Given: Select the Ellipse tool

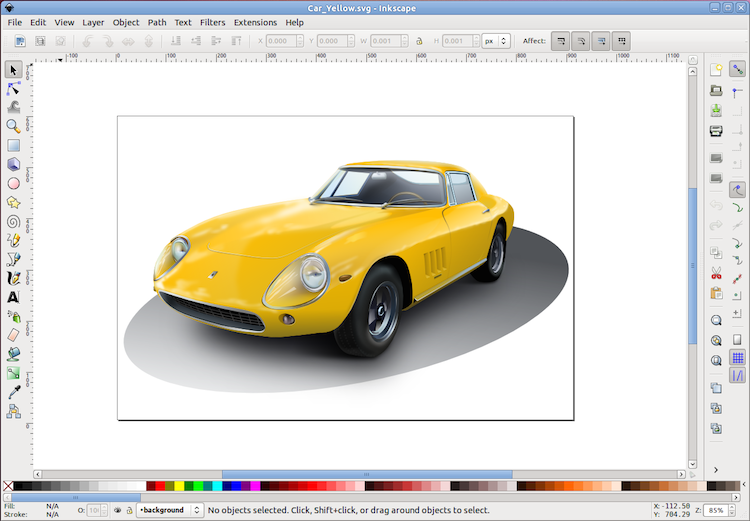Looking at the screenshot, I should tap(13, 183).
